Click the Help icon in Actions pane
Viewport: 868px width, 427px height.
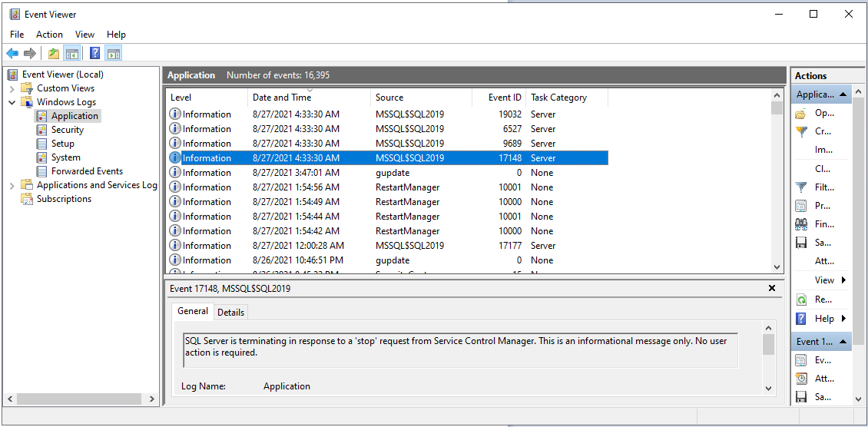tap(800, 319)
